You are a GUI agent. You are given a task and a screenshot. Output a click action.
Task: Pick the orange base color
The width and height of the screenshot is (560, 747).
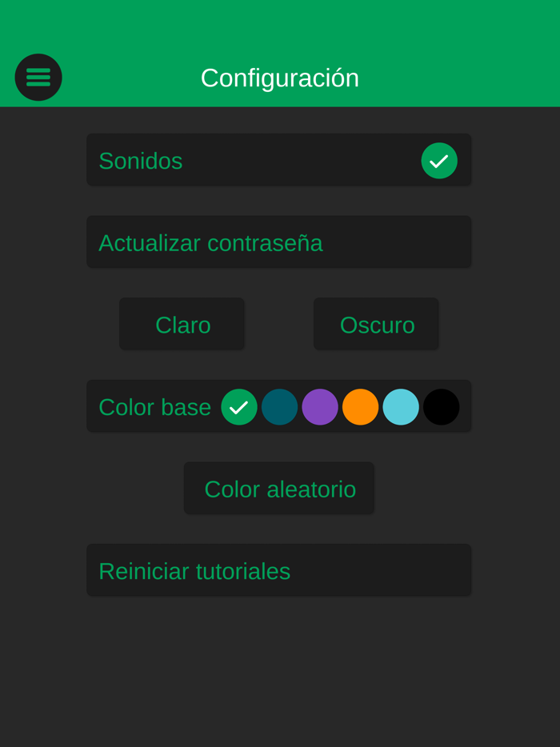(x=361, y=407)
